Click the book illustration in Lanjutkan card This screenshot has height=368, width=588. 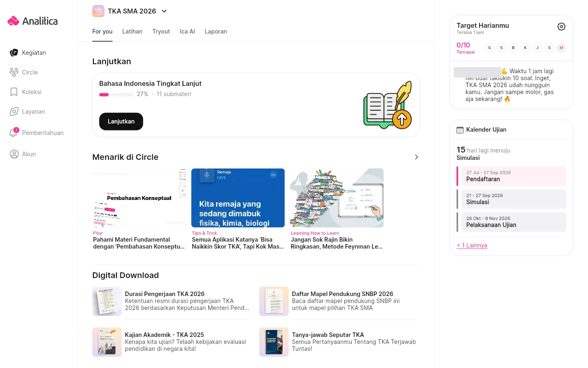pos(388,105)
